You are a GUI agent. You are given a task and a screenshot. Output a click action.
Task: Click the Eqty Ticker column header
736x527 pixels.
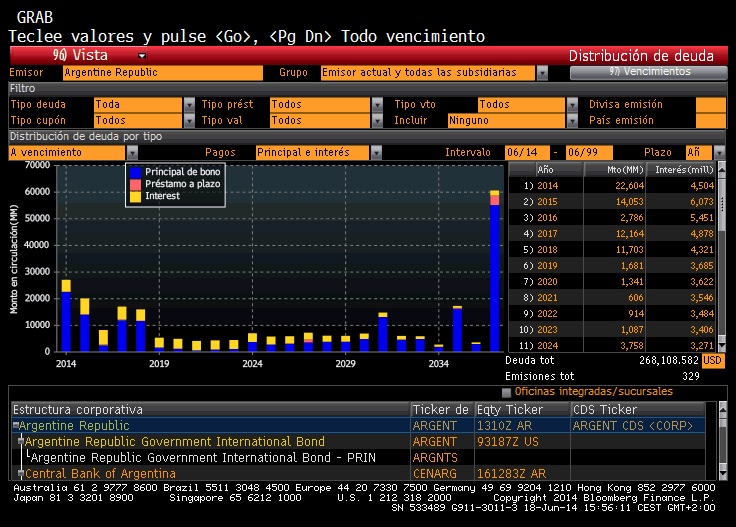click(522, 410)
